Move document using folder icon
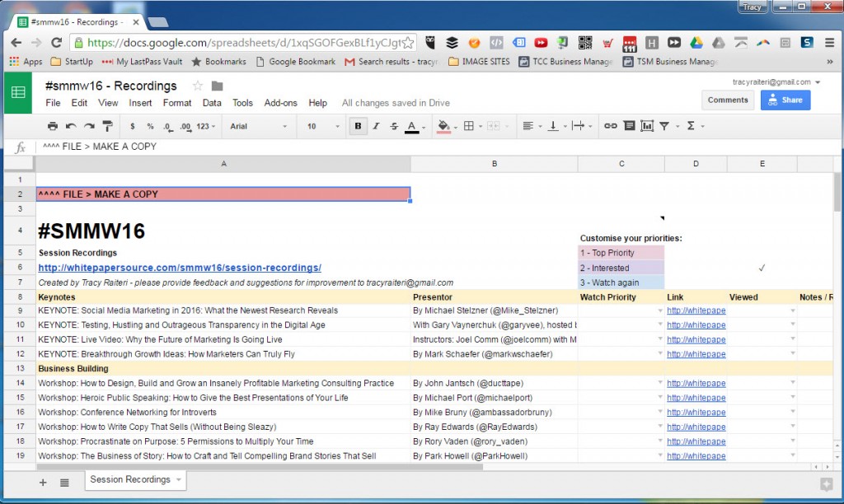 (x=218, y=86)
